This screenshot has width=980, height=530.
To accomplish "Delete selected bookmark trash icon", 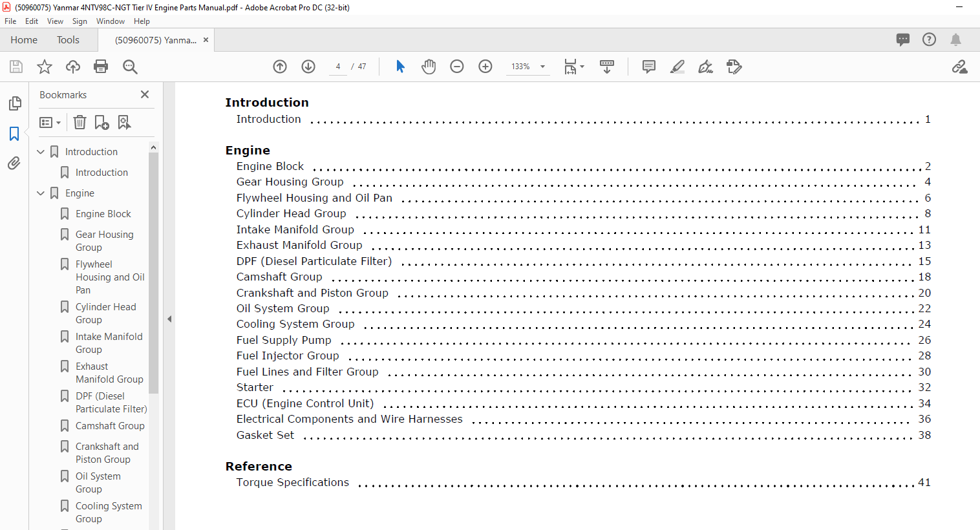I will tap(80, 122).
